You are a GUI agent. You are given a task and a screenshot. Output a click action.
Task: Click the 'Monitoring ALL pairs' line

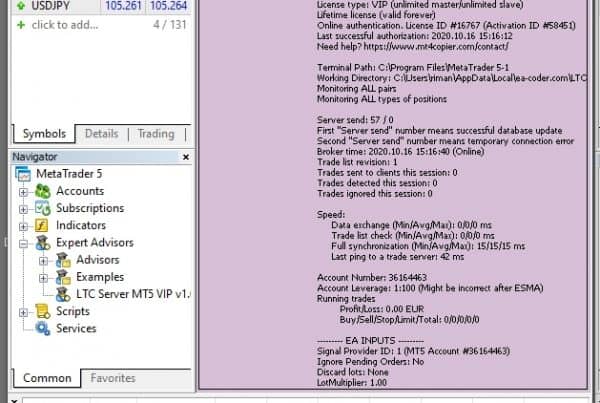357,88
